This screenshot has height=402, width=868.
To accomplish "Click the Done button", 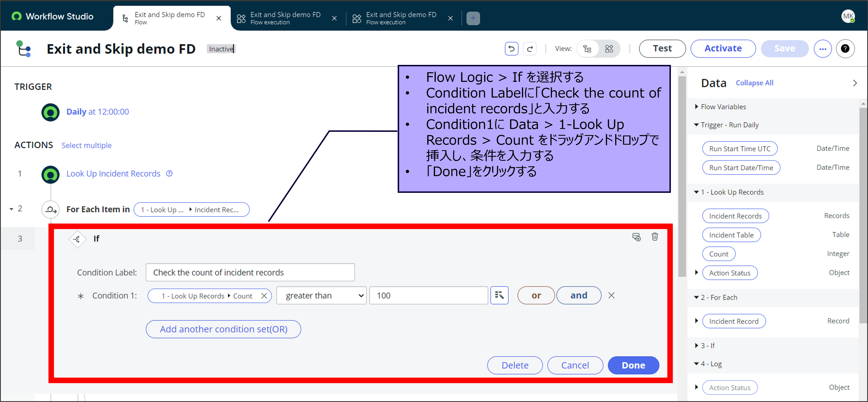I will [633, 365].
